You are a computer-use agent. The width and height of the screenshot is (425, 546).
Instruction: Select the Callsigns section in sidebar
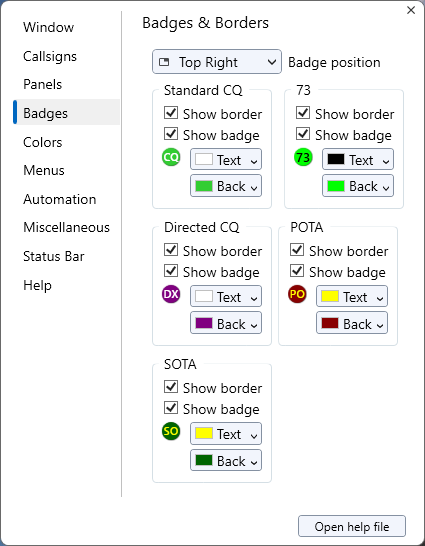pos(50,56)
